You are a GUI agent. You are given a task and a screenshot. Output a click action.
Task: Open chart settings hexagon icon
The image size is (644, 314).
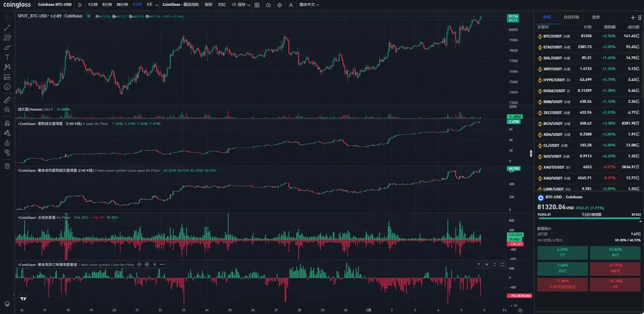[x=280, y=4]
